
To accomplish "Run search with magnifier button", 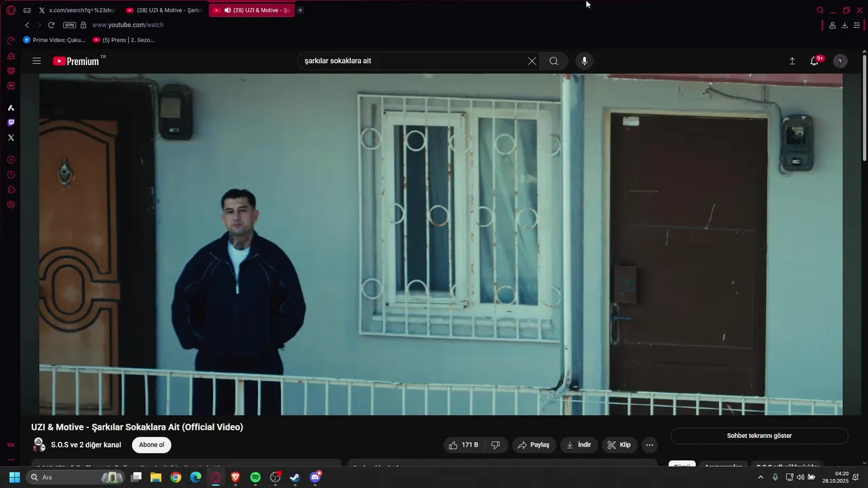I will 554,61.
